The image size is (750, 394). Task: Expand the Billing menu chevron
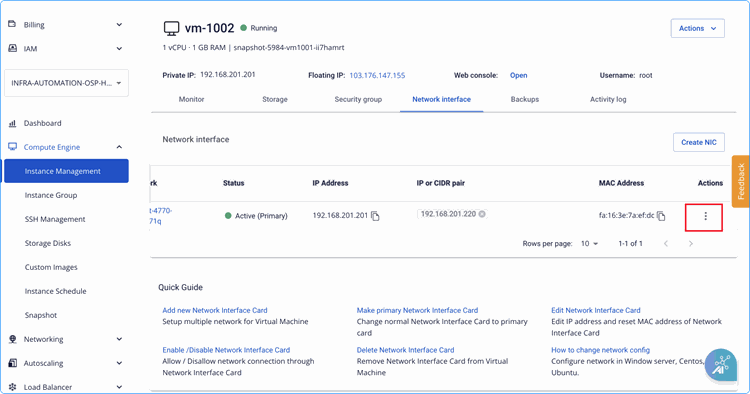coord(119,24)
